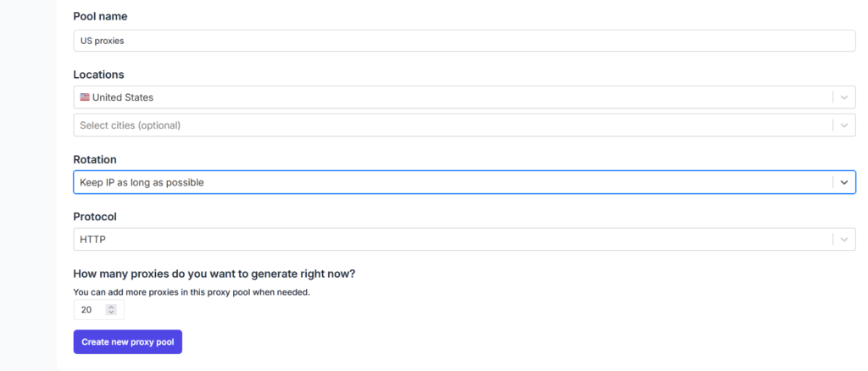The height and width of the screenshot is (371, 868).
Task: Click the 'You can add more proxies' helper text
Action: tap(192, 292)
